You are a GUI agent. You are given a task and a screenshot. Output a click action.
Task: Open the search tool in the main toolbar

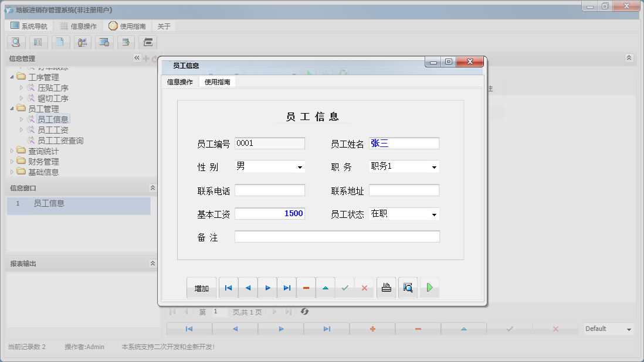[16, 42]
